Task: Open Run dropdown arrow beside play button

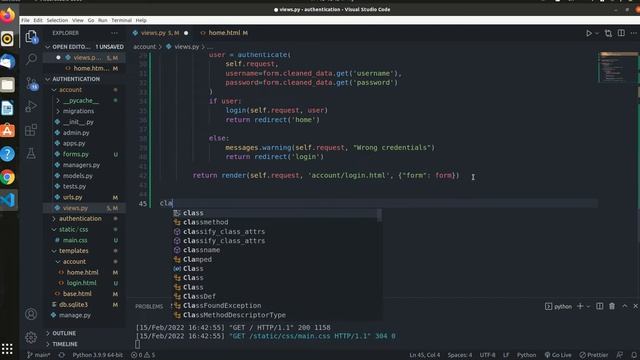Action: (x=597, y=33)
